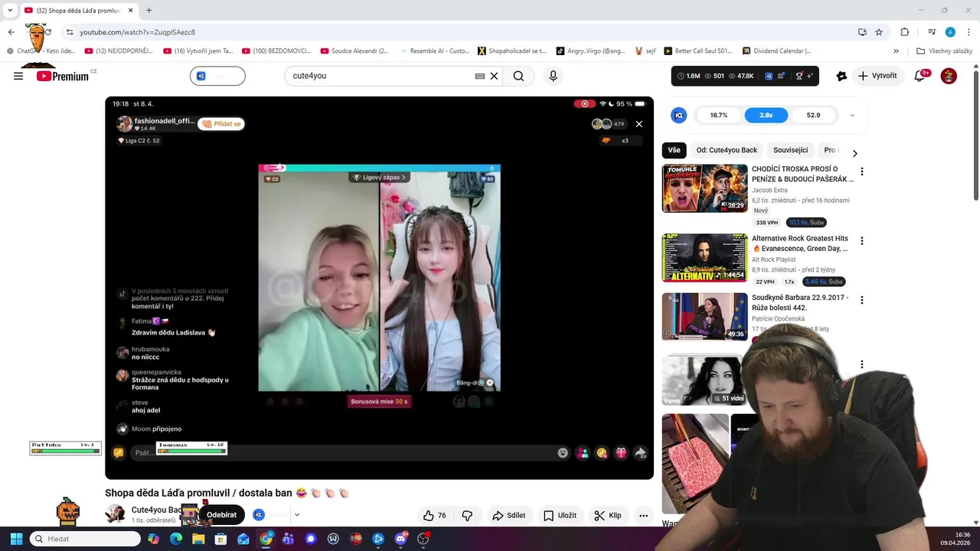Run search with the magnifier button
The height and width of the screenshot is (551, 980).
pos(518,76)
